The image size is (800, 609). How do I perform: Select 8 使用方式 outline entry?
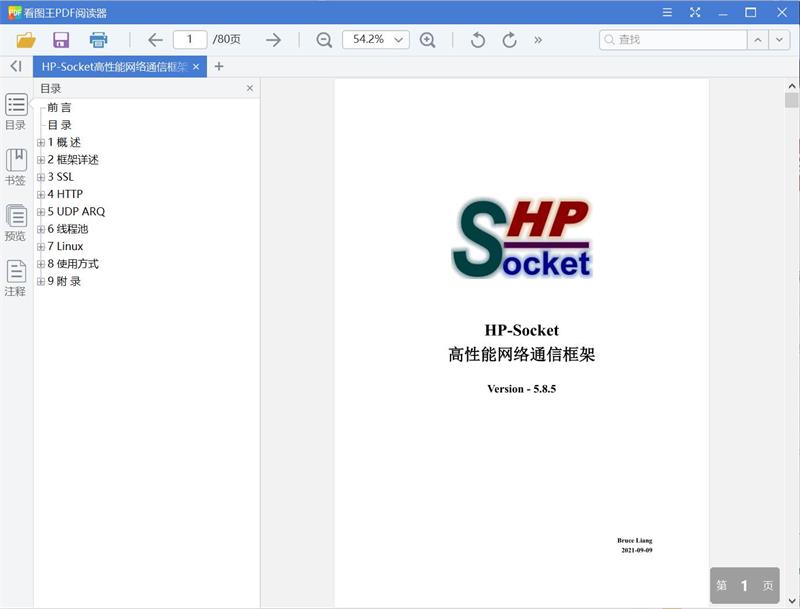73,264
